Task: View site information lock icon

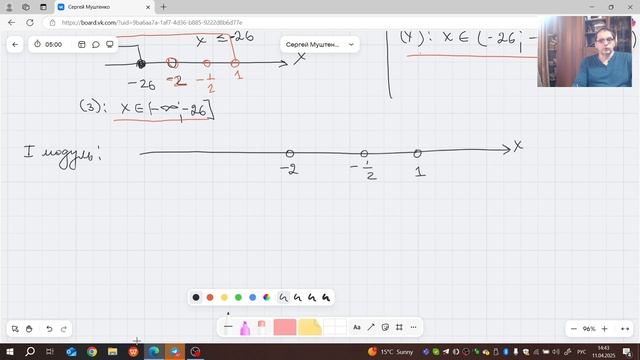Action: click(52, 22)
